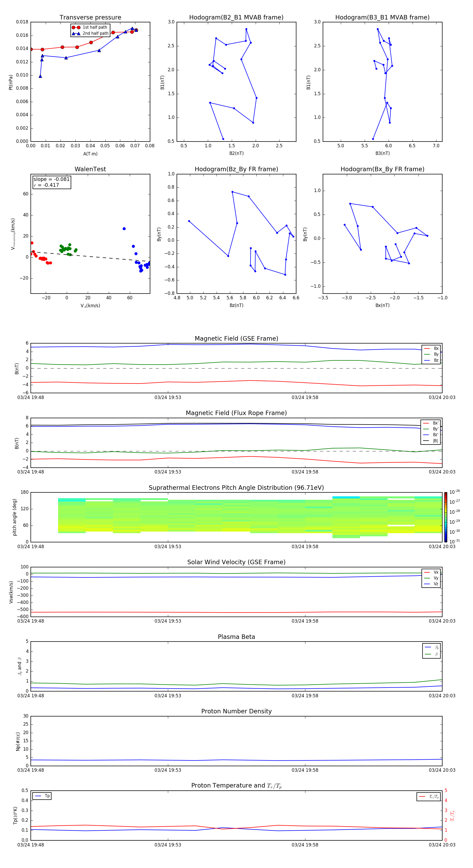Screen dimensions: 473x868
Task: Click the '2nd half path' legend entry
Action: pos(90,33)
